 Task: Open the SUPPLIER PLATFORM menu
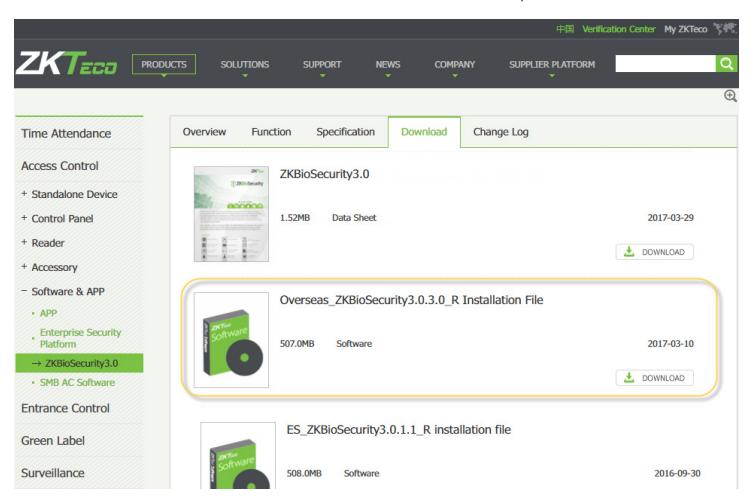[552, 64]
